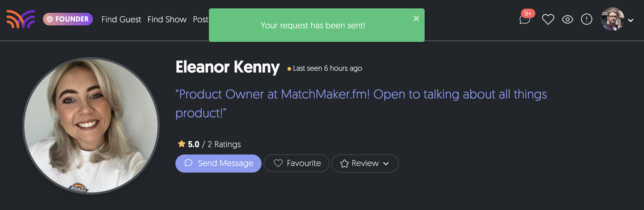Dismiss the request sent notification
The image size is (644, 210).
416,19
